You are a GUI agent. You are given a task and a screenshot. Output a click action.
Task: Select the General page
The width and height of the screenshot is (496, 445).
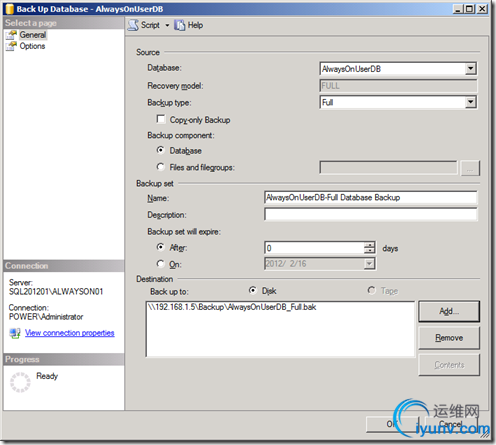coord(33,35)
